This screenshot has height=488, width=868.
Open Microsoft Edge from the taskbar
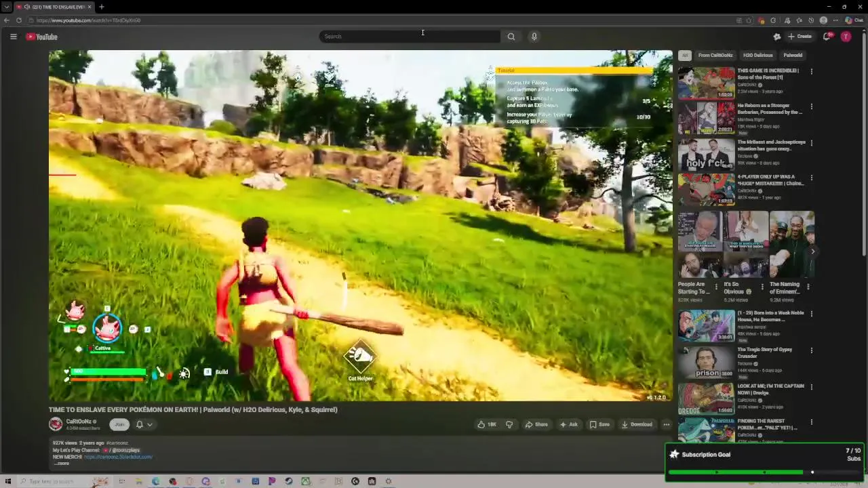click(156, 481)
